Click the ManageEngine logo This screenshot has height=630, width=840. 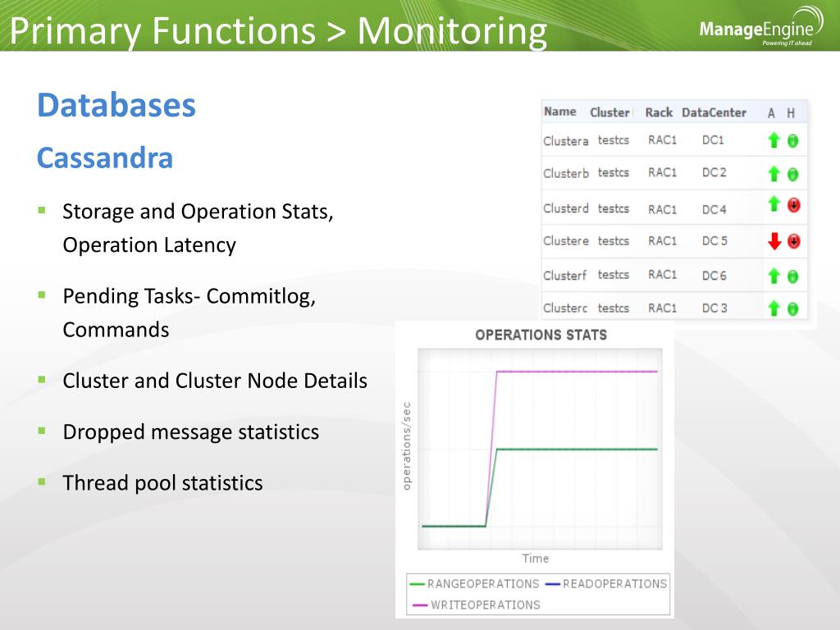coord(761,27)
